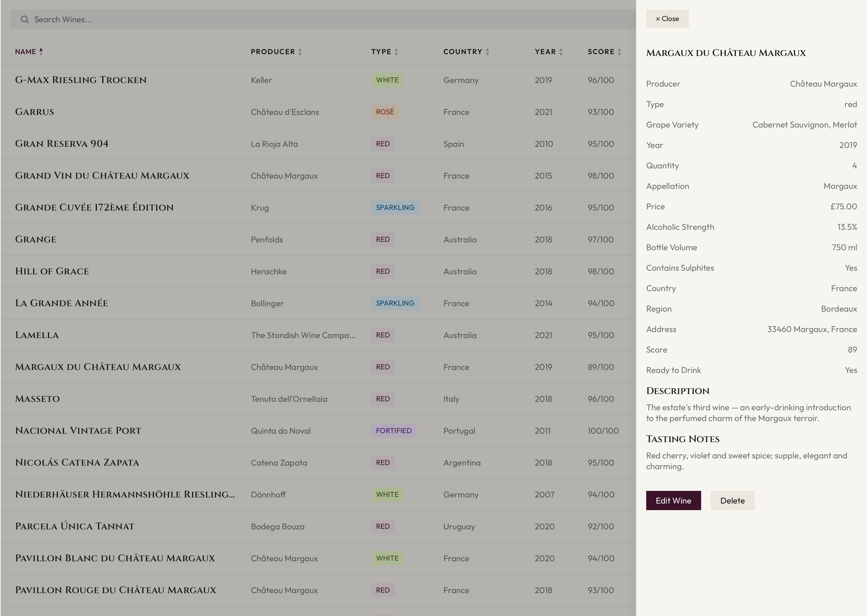The image size is (867, 616).
Task: Click the £75.00 price value
Action: [844, 206]
